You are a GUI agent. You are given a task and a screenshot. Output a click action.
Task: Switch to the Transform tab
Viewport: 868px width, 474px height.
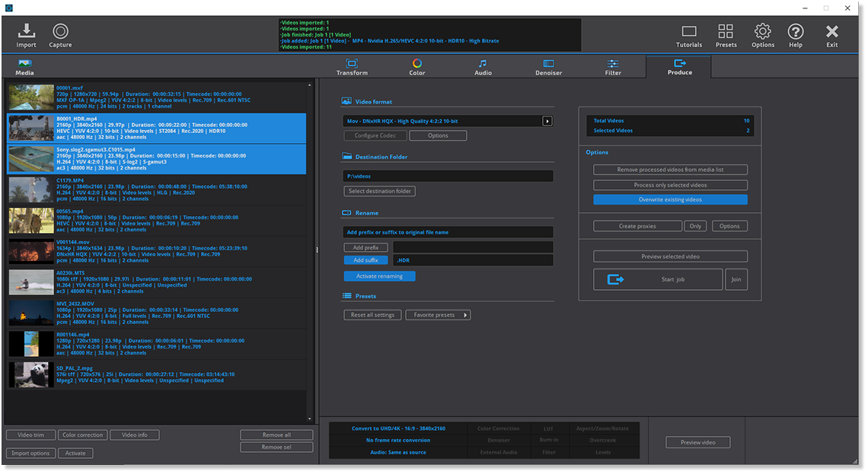point(352,67)
